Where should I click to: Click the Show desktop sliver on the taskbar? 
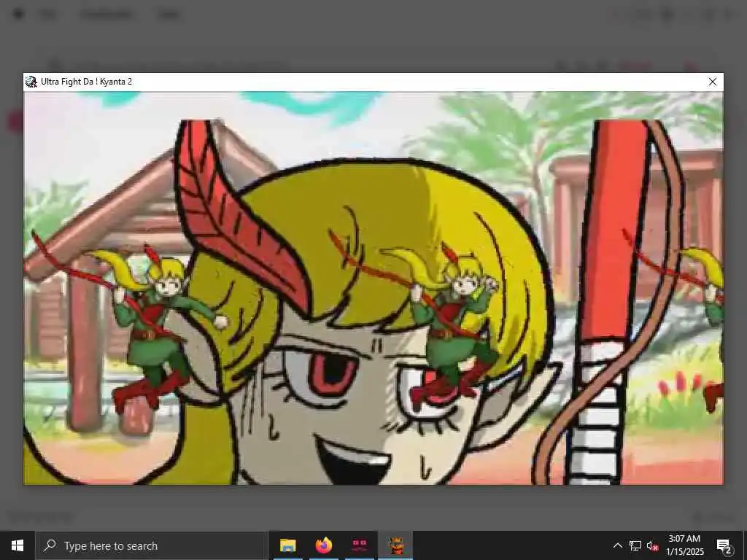coord(745,545)
